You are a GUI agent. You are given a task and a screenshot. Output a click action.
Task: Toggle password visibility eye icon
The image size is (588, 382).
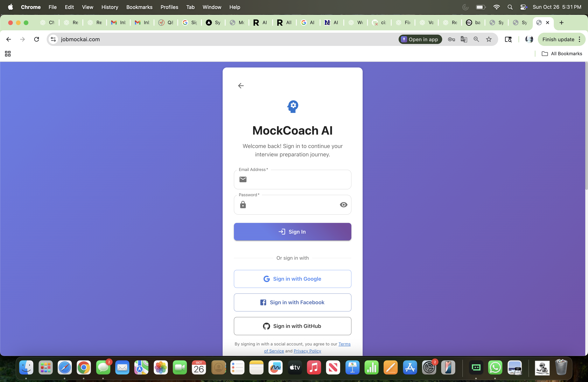343,205
